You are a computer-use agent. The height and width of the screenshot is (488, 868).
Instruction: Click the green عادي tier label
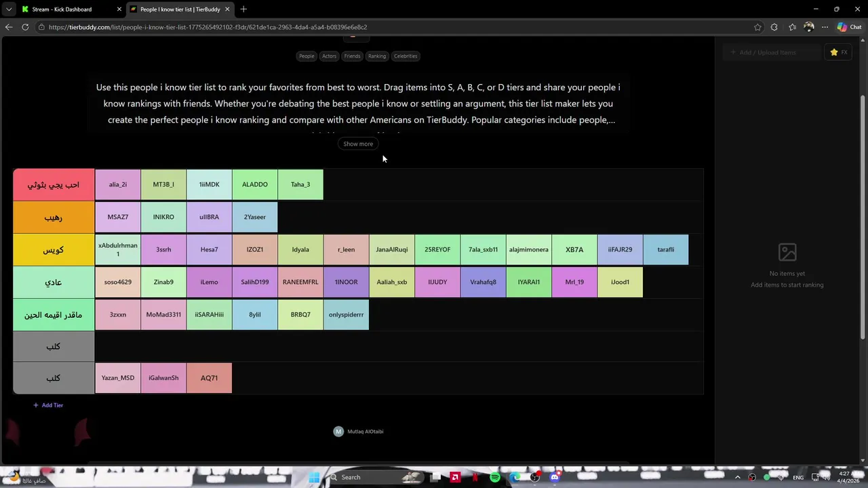click(54, 282)
